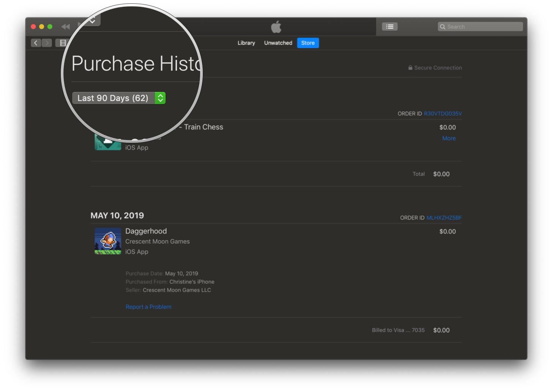Click the rewind playback button
This screenshot has width=553, height=392.
pos(66,27)
